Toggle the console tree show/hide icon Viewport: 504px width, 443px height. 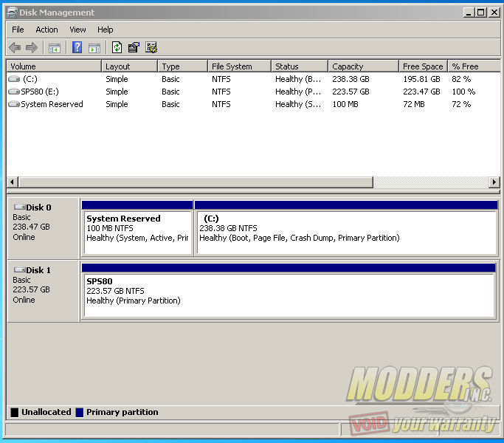55,48
